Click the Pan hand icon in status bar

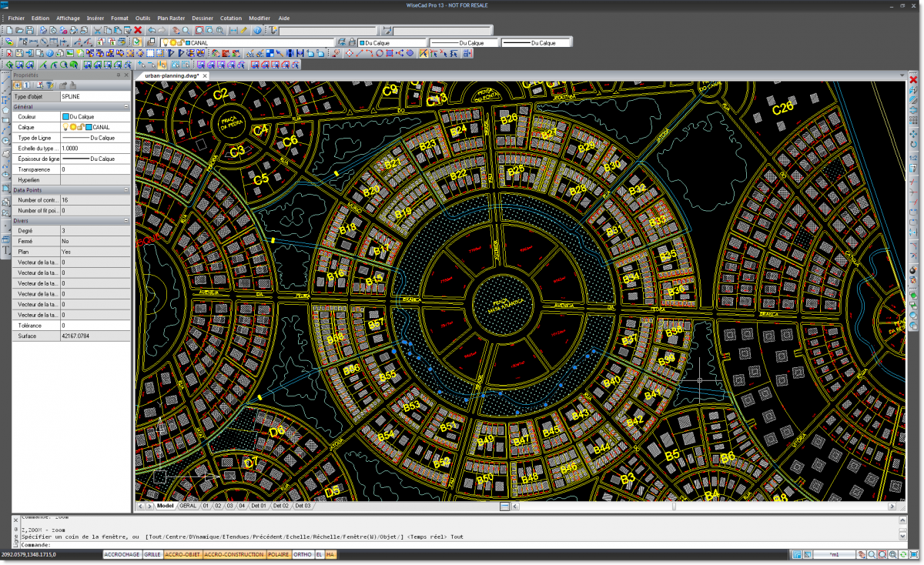(x=862, y=554)
